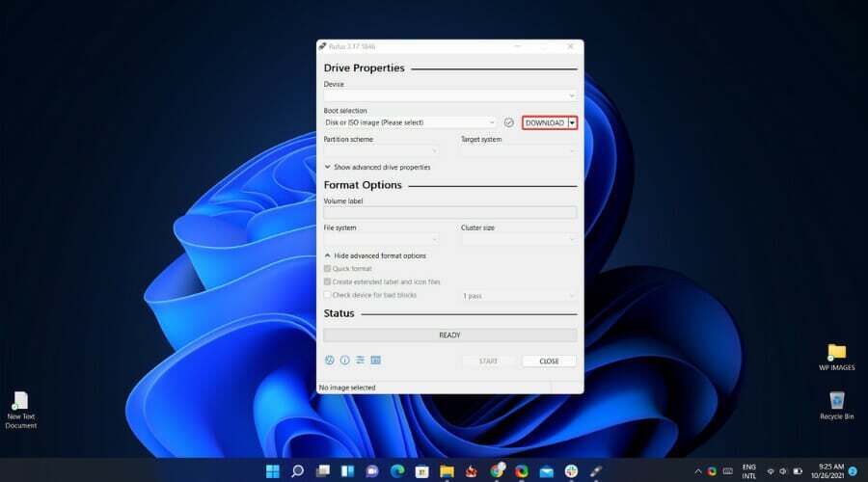
Task: Open battery status tray icon
Action: 798,471
